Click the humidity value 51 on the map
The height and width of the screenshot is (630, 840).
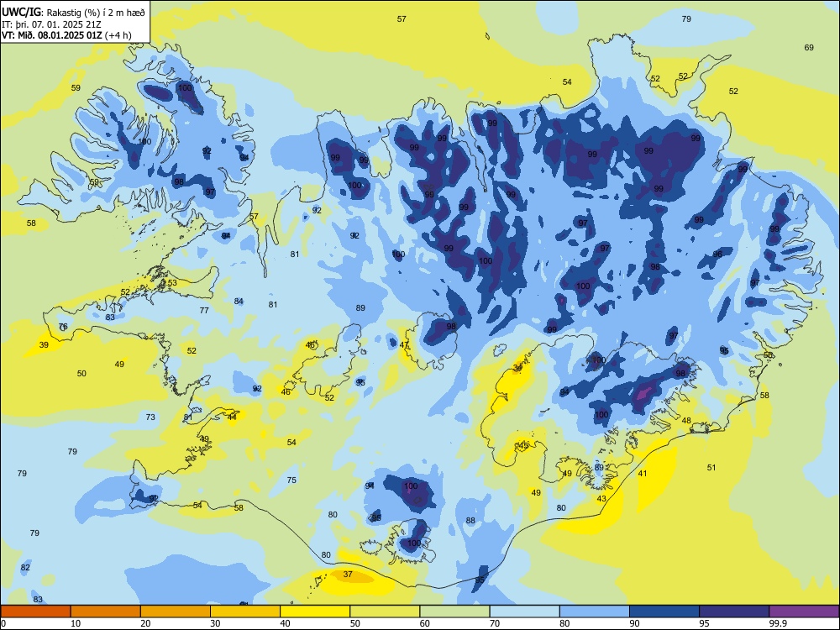pos(711,468)
